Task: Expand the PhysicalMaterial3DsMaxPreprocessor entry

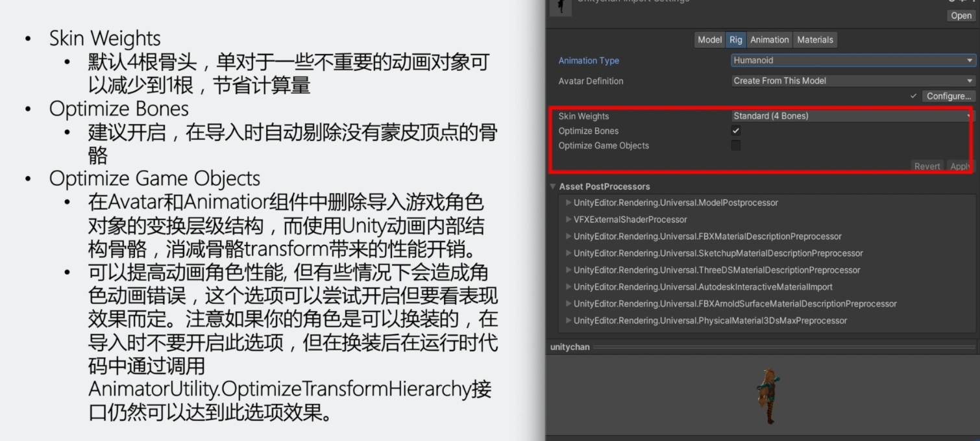Action: [x=569, y=321]
